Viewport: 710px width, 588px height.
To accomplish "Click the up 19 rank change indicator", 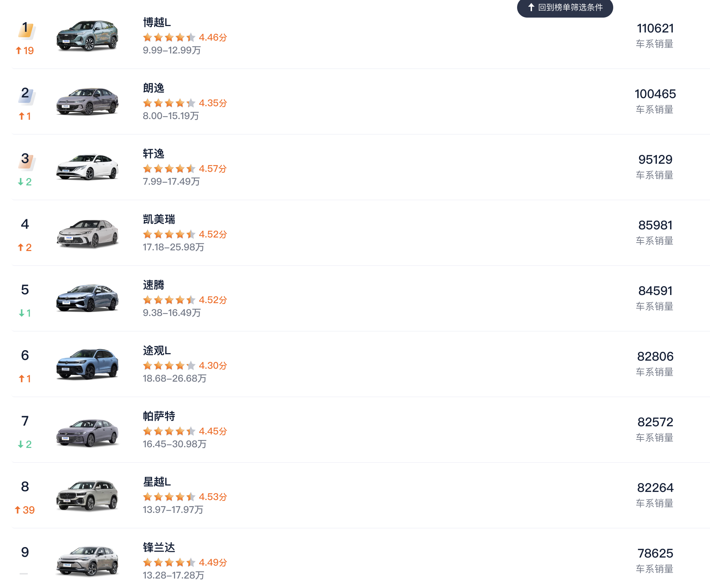I will (x=25, y=51).
